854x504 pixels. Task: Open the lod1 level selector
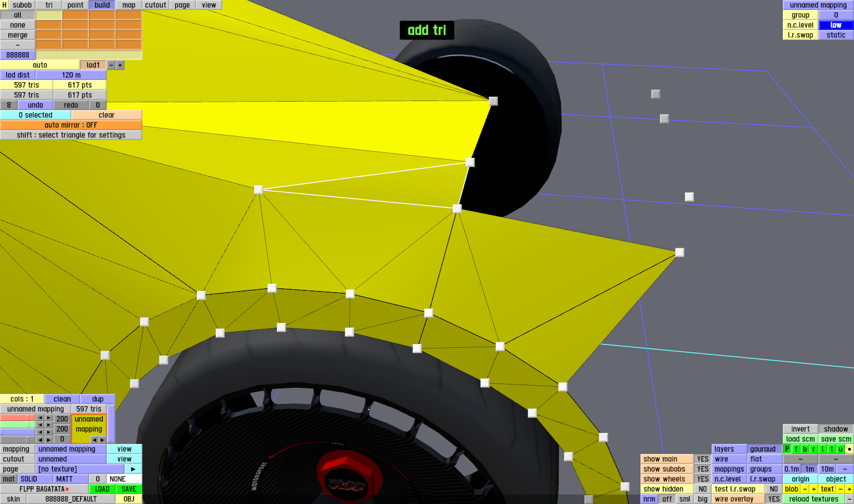click(93, 65)
